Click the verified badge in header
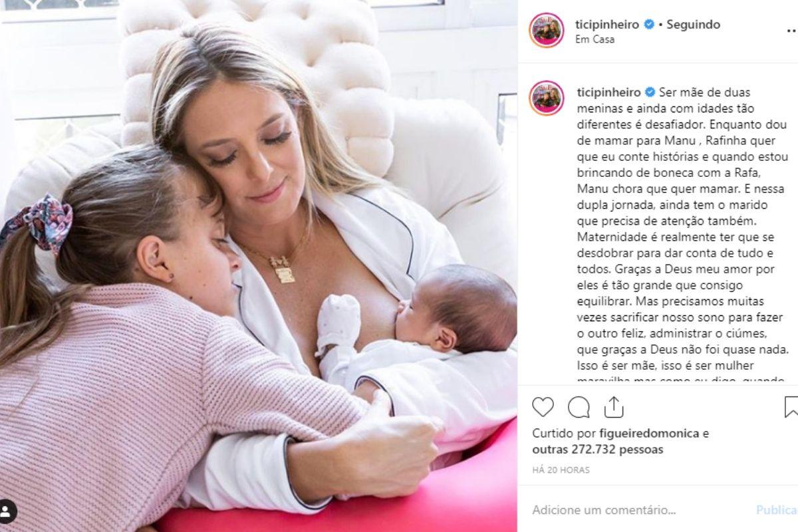This screenshot has height=532, width=798. point(649,25)
